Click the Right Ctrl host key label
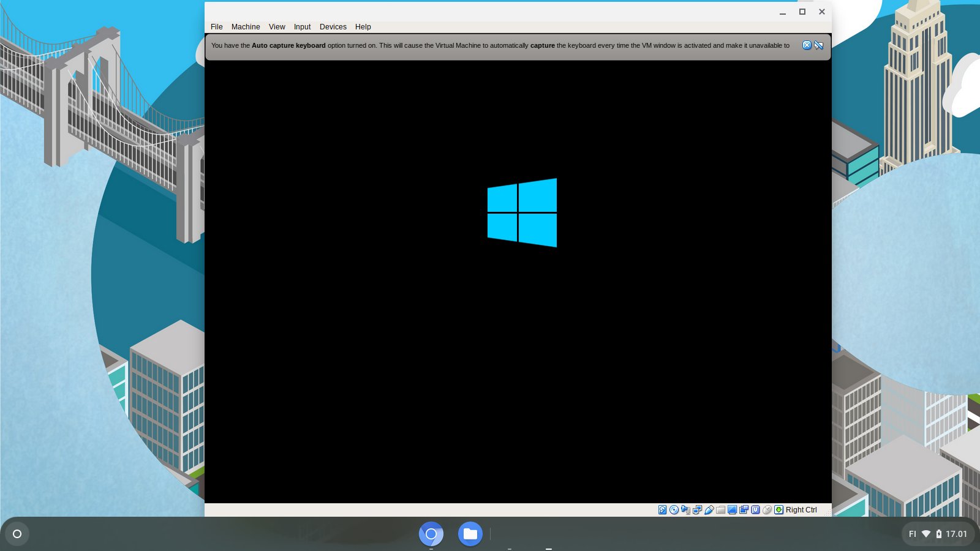 pos(801,509)
